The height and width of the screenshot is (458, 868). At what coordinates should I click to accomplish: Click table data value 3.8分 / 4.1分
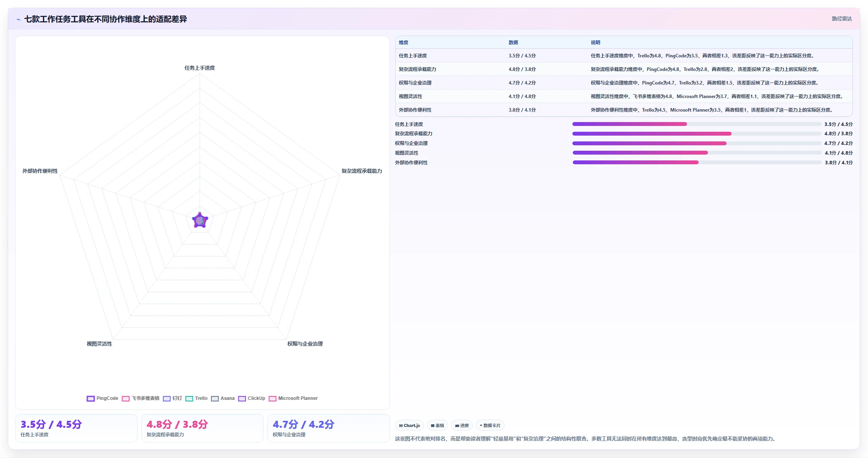point(522,110)
